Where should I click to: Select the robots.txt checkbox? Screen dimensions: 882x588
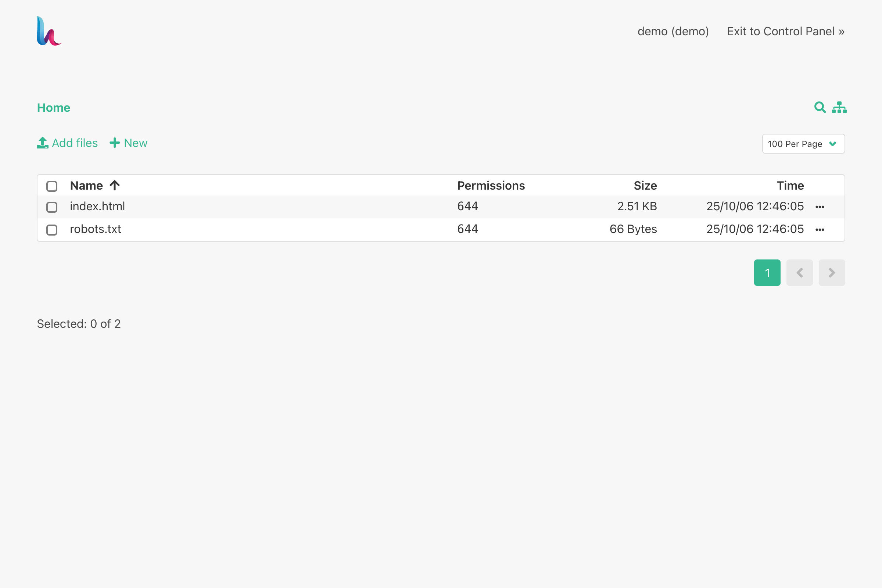[x=52, y=230]
